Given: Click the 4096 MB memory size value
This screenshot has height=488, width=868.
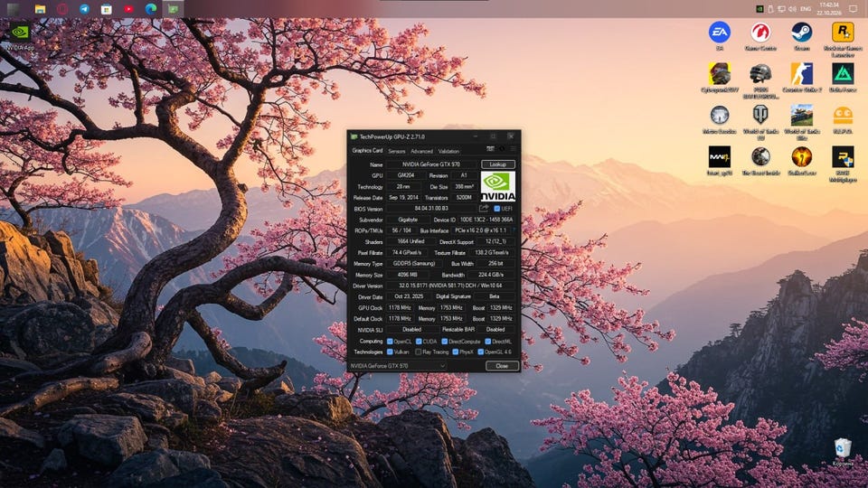Looking at the screenshot, I should [x=408, y=275].
